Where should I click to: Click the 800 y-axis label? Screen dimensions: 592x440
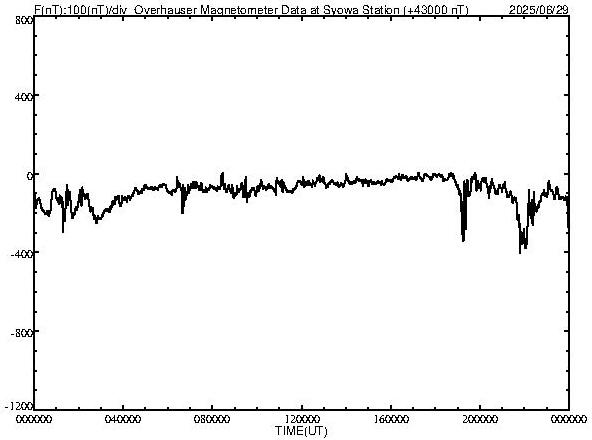point(24,20)
